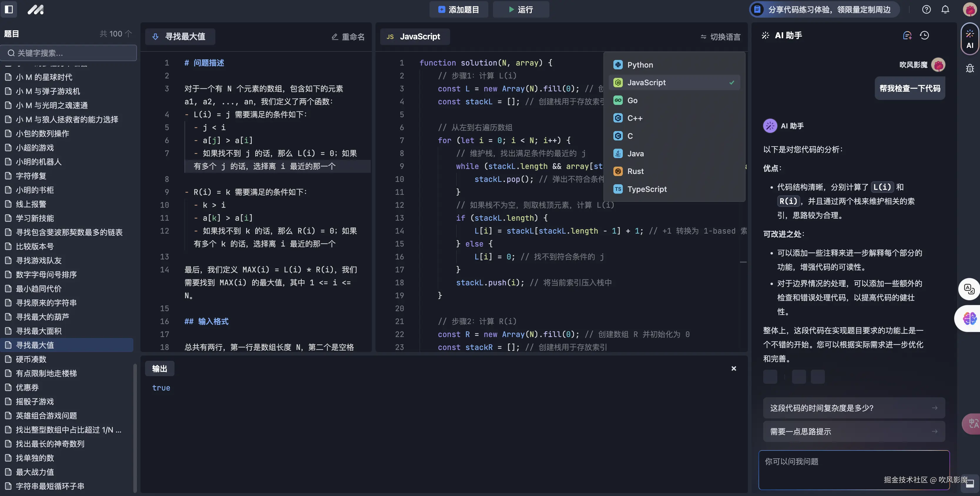Image resolution: width=980 pixels, height=496 pixels.
Task: Close the output panel
Action: pyautogui.click(x=734, y=368)
